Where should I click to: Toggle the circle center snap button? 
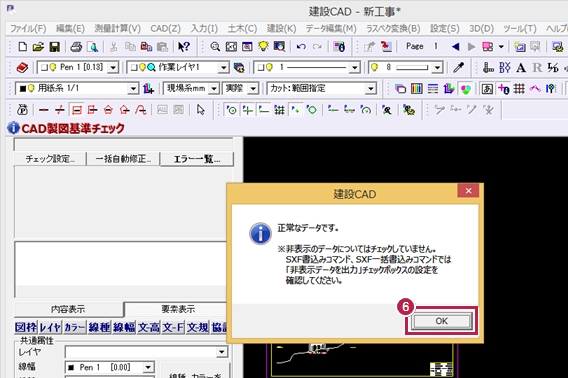coord(231,110)
